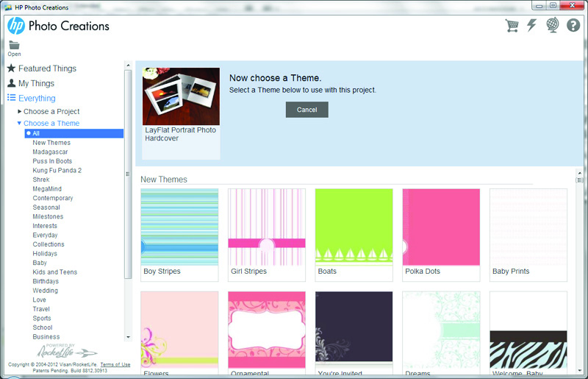The width and height of the screenshot is (588, 379).
Task: Choose the Collections category
Action: click(x=49, y=244)
